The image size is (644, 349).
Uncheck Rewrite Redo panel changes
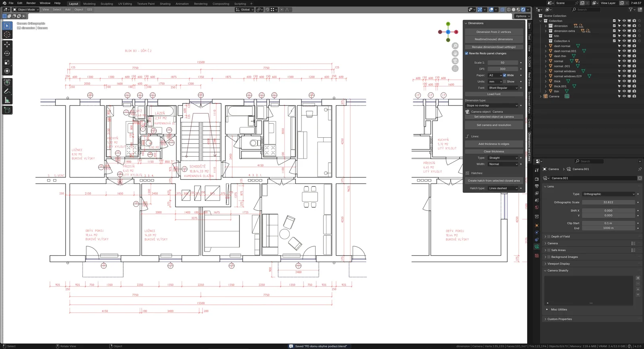point(467,54)
